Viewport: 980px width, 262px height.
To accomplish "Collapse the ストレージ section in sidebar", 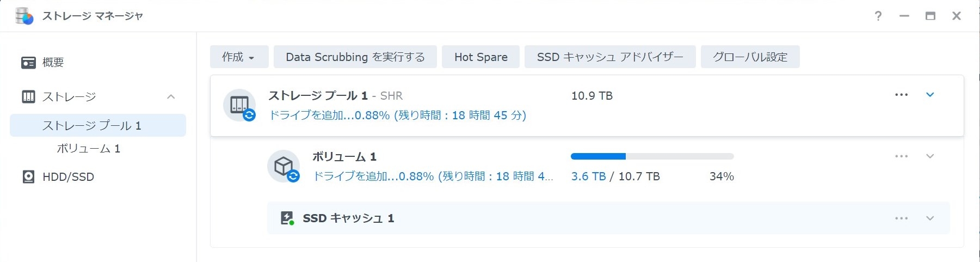I will tap(171, 97).
